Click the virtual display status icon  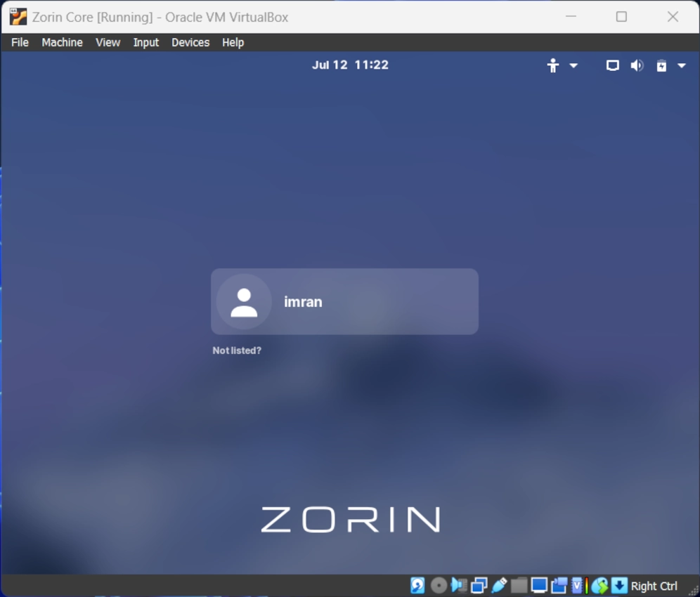(x=539, y=585)
